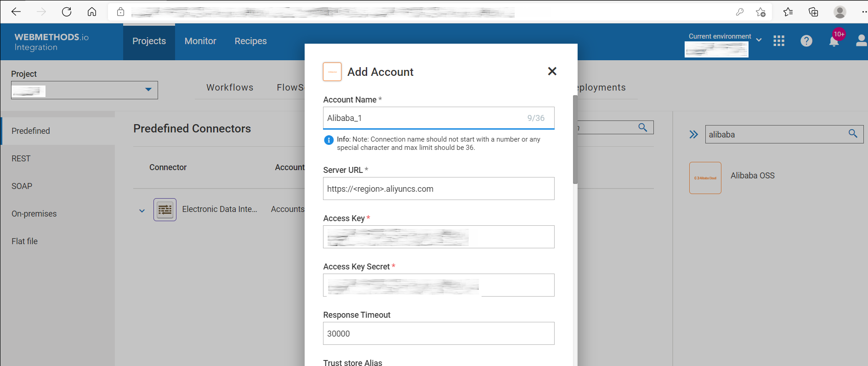The image size is (868, 366).
Task: Close the Add Account dialog
Action: pos(552,71)
